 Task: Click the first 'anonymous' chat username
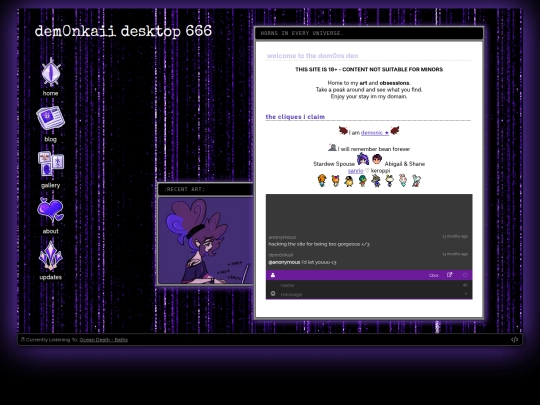click(x=282, y=237)
